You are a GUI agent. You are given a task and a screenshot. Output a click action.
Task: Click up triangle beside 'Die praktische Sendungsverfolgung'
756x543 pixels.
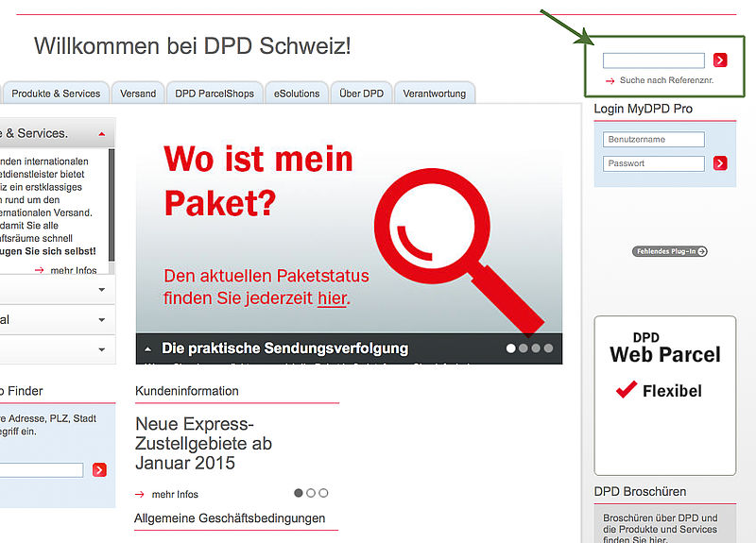tap(148, 348)
